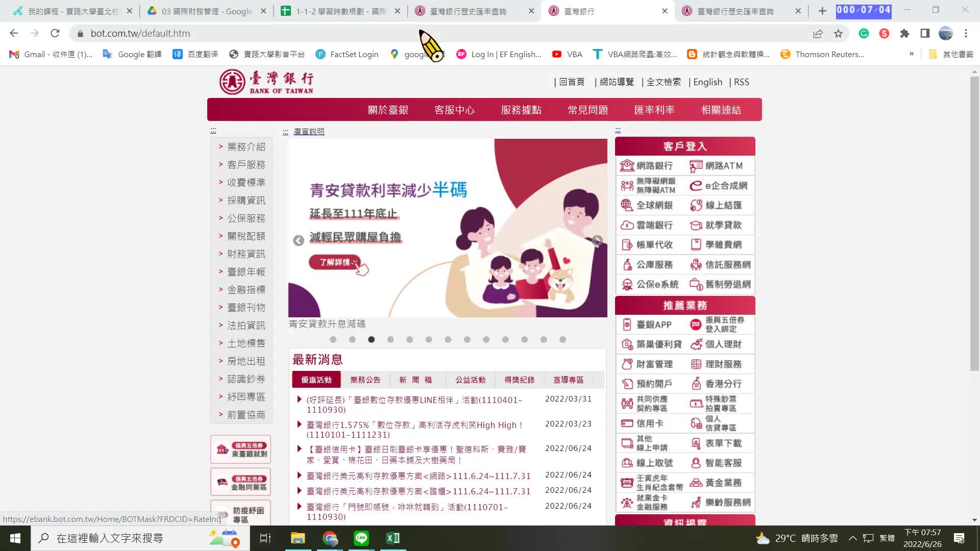980x551 pixels.
Task: Click the 智能客服 icon
Action: click(696, 463)
